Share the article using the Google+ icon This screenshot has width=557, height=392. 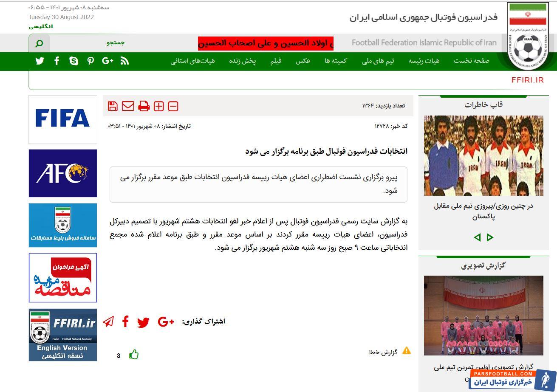click(x=166, y=321)
